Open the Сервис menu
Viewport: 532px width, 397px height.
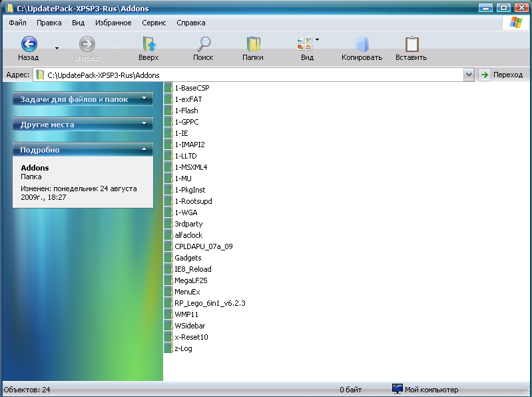[x=154, y=23]
